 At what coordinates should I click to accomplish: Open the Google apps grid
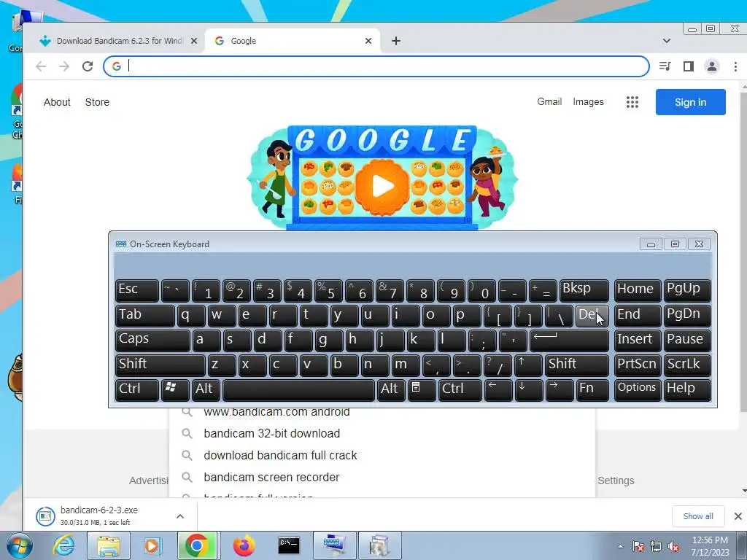632,102
